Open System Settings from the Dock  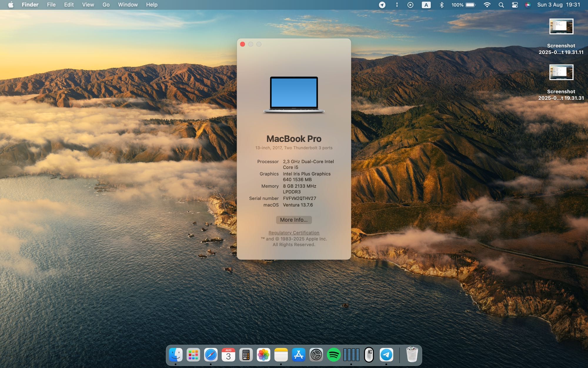316,355
